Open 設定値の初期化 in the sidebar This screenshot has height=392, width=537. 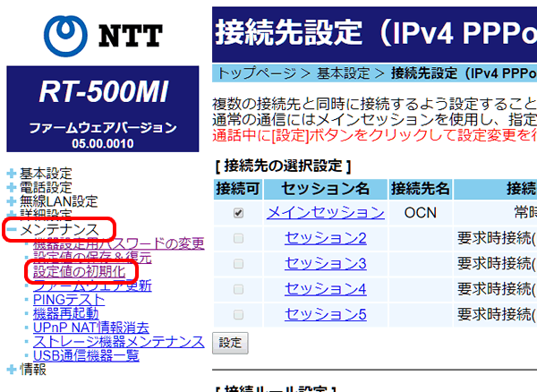tap(79, 271)
